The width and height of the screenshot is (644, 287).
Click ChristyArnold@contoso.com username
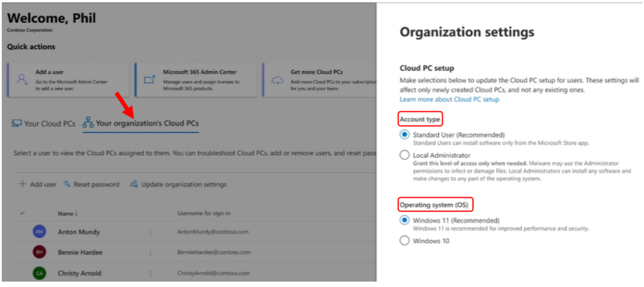pyautogui.click(x=213, y=273)
